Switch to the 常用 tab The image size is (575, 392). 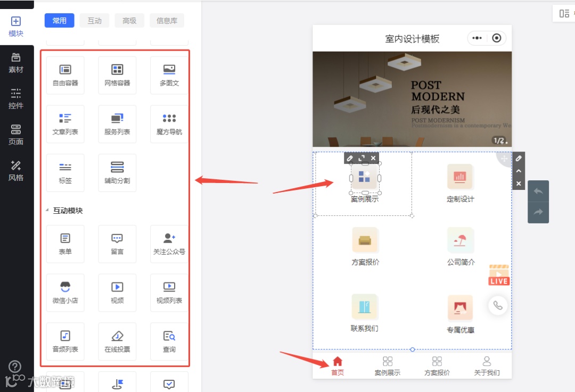tap(60, 21)
